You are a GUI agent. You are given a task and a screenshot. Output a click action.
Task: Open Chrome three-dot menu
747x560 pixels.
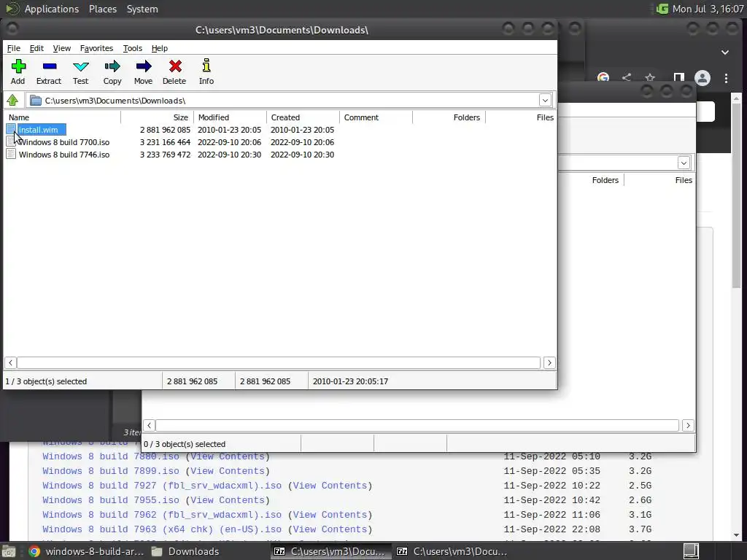coord(726,78)
